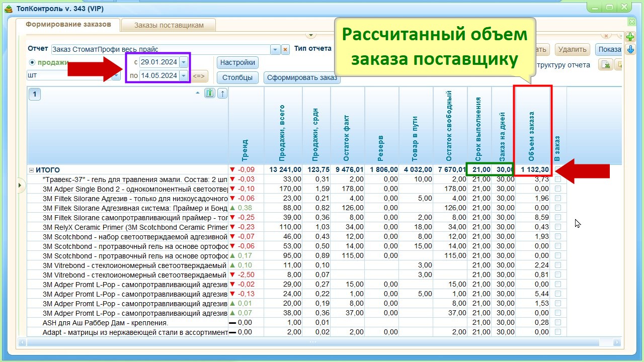This screenshot has height=362, width=644.
Task: Export the report with the Excel icon
Action: 606,64
